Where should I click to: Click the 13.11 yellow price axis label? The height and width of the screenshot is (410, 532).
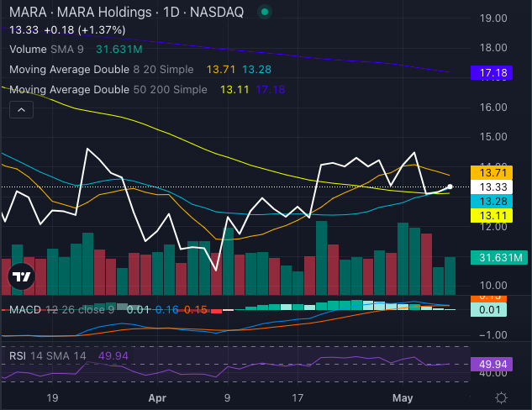coord(492,215)
